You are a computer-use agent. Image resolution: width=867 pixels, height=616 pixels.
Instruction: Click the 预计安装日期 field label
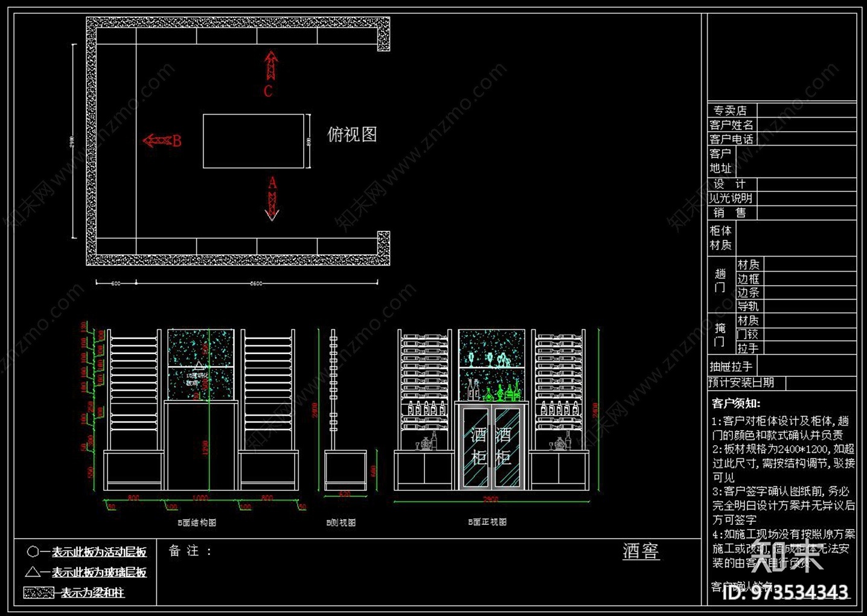pos(741,382)
